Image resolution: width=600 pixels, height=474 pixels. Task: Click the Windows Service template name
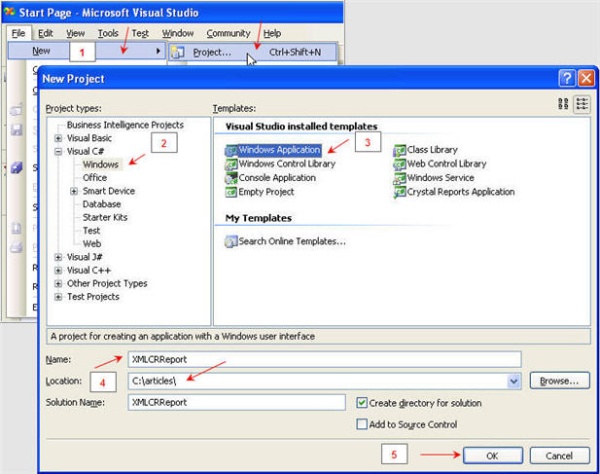440,178
